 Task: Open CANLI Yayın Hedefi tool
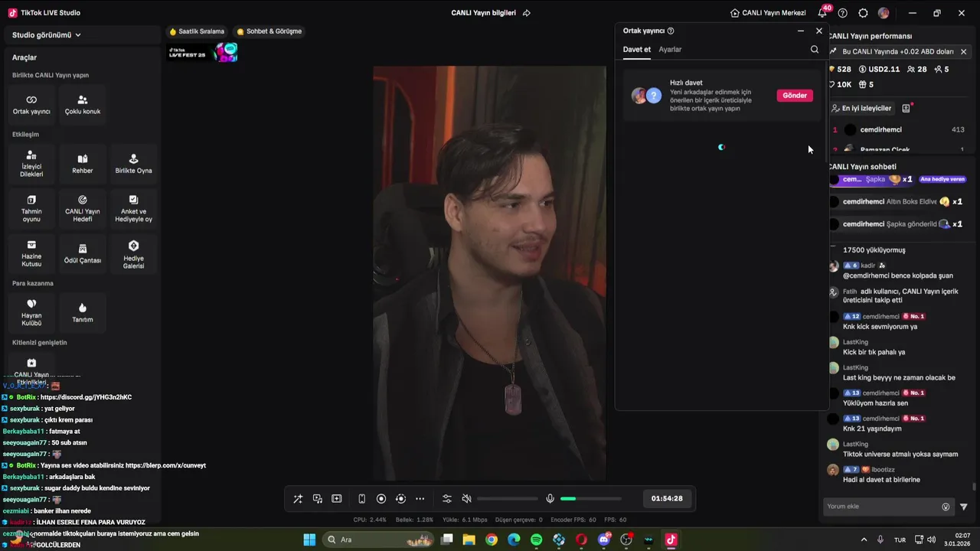pyautogui.click(x=83, y=209)
